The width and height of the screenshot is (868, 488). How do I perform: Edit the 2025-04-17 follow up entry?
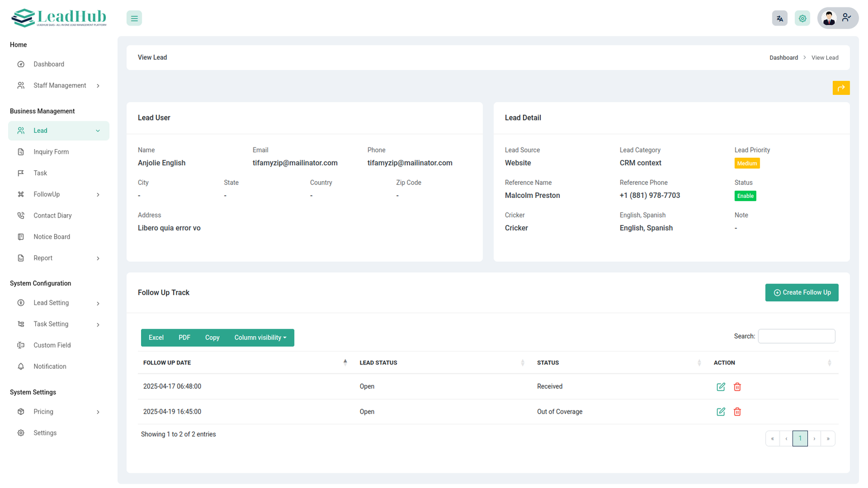(720, 387)
